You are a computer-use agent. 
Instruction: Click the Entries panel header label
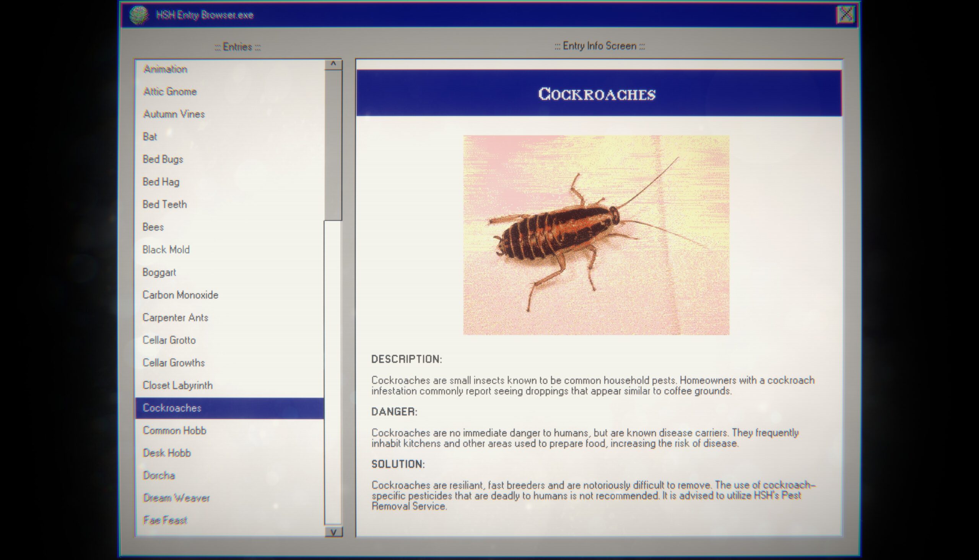click(x=237, y=46)
